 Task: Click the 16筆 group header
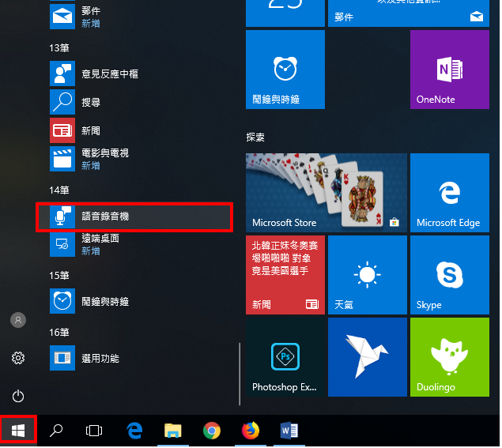59,333
